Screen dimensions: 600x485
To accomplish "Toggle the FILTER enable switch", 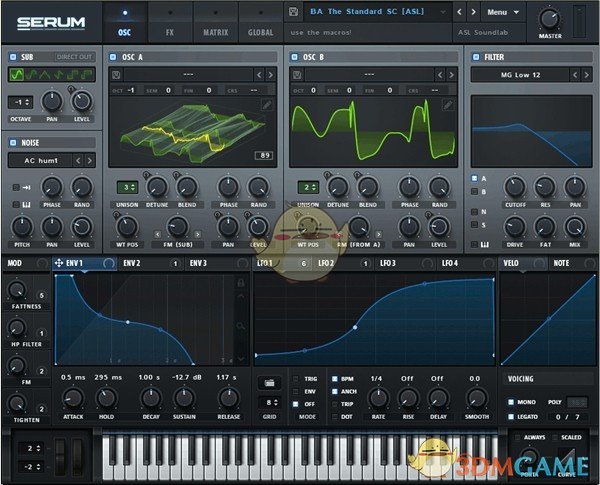I will tap(476, 57).
